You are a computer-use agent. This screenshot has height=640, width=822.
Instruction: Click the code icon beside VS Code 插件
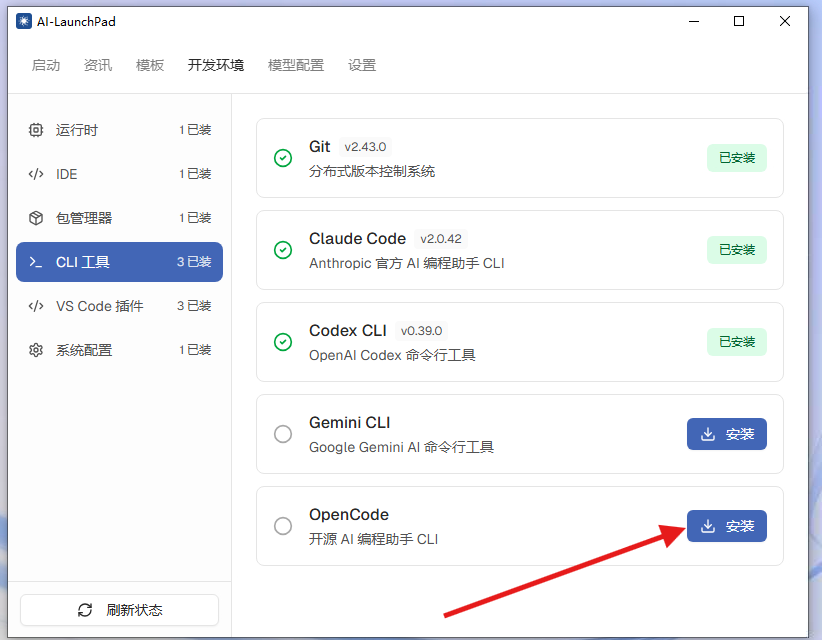click(36, 306)
